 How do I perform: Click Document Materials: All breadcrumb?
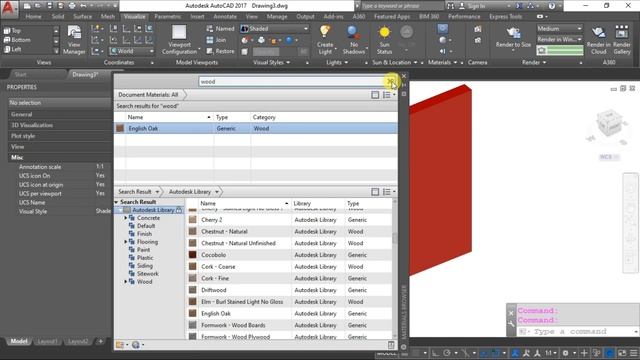pos(148,95)
